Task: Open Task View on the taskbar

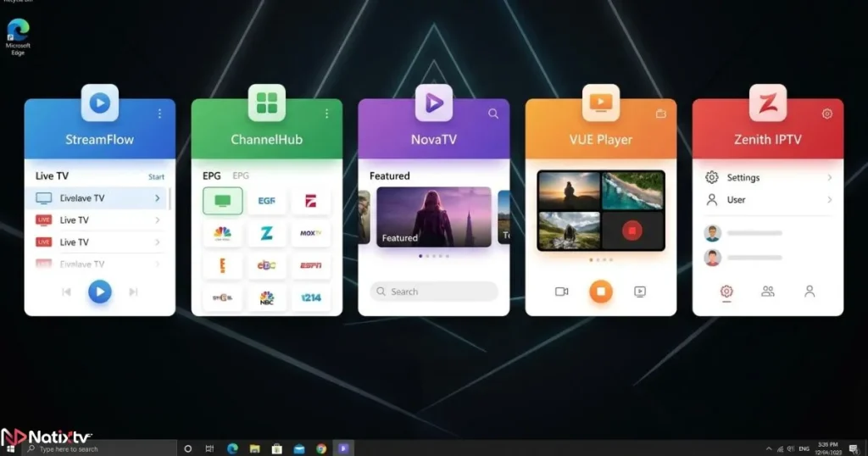Action: (209, 449)
